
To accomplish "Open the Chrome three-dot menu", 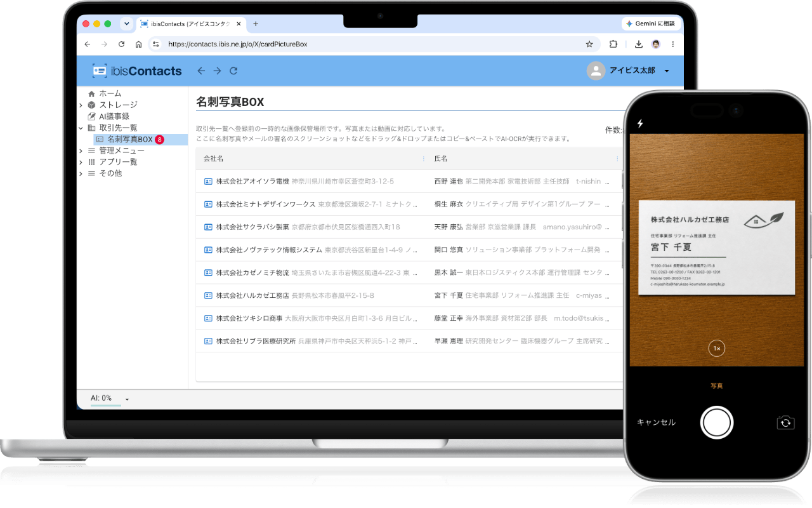I will pos(672,44).
